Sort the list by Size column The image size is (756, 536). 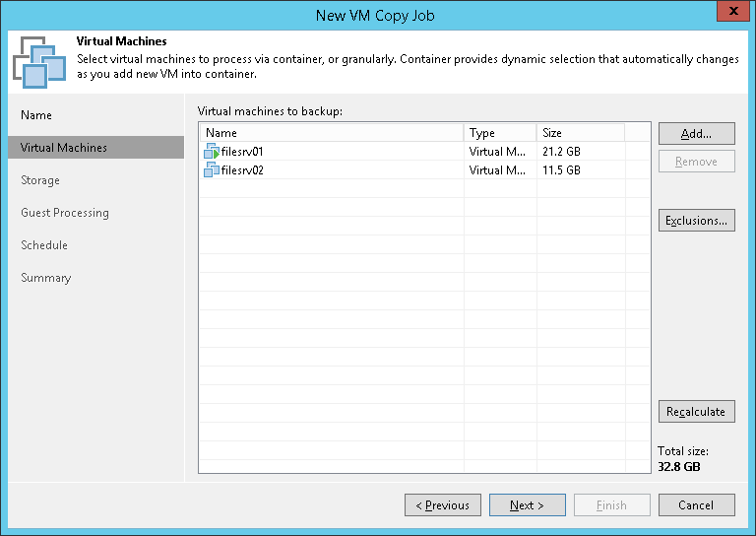coord(580,133)
